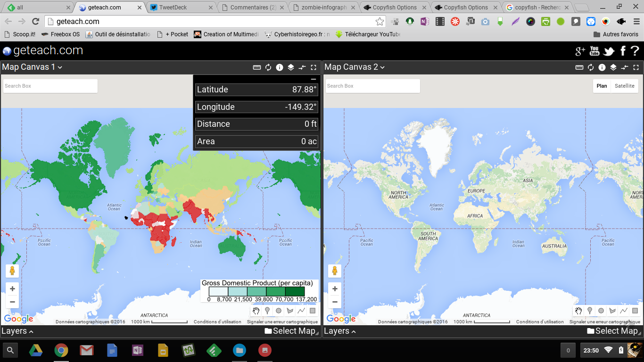Open the Map Canvas 1 dropdown
644x362 pixels.
(x=32, y=67)
